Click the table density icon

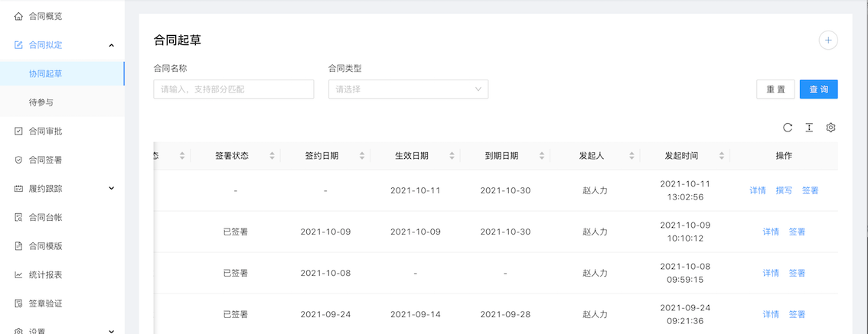[808, 128]
